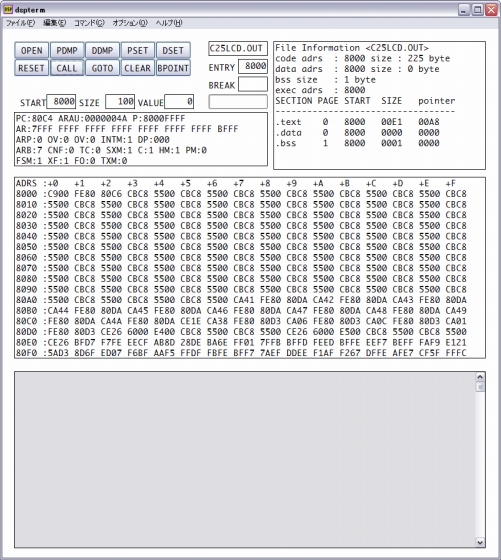This screenshot has width=501, height=560.
Task: Close the dspterm window
Action: click(x=491, y=10)
